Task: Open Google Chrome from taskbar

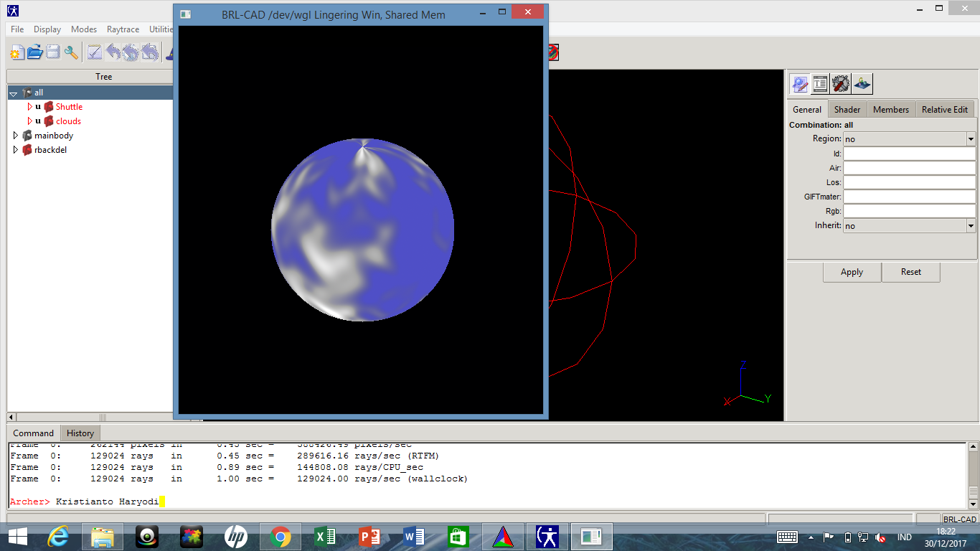Action: point(280,537)
